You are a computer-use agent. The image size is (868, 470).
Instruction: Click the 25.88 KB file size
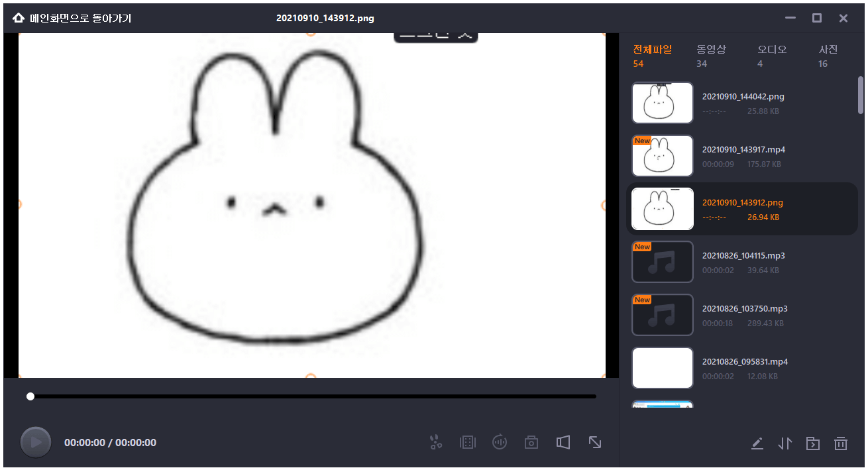763,111
